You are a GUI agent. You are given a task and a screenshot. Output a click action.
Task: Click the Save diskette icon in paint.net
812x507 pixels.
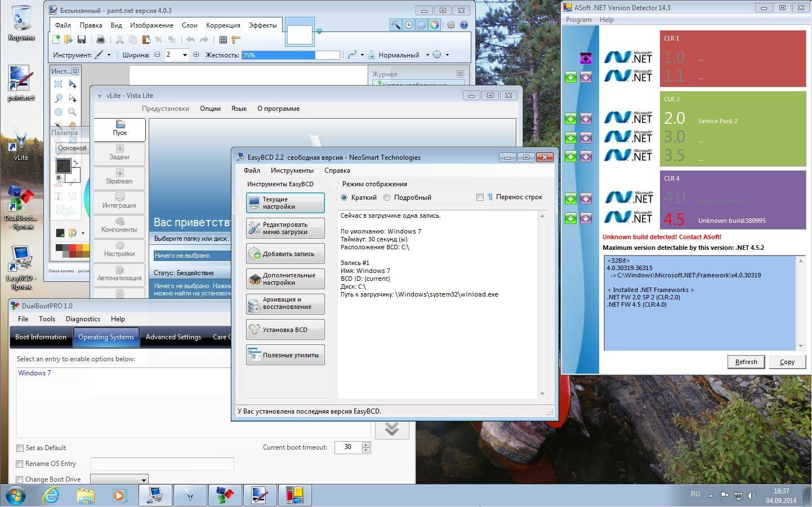(82, 39)
